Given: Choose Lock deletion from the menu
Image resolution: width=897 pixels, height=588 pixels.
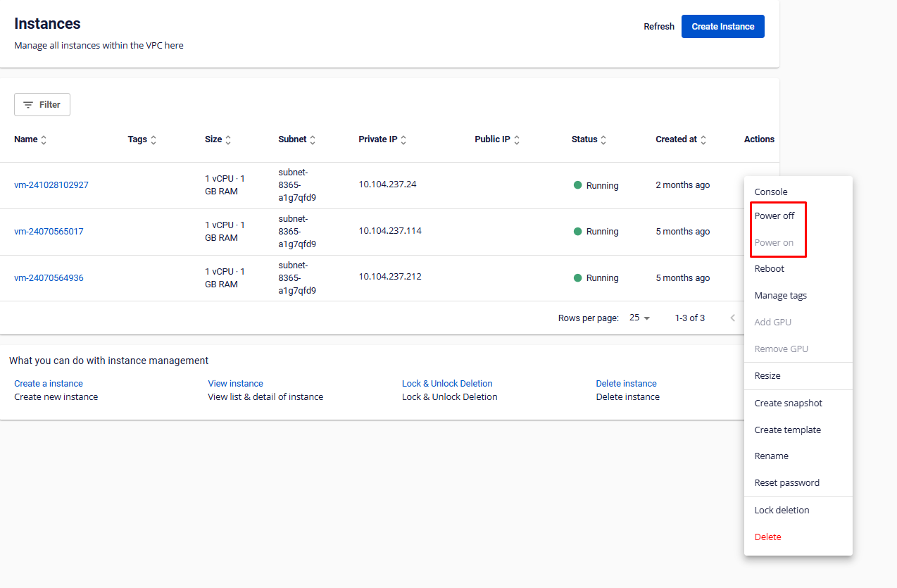Looking at the screenshot, I should pos(782,511).
